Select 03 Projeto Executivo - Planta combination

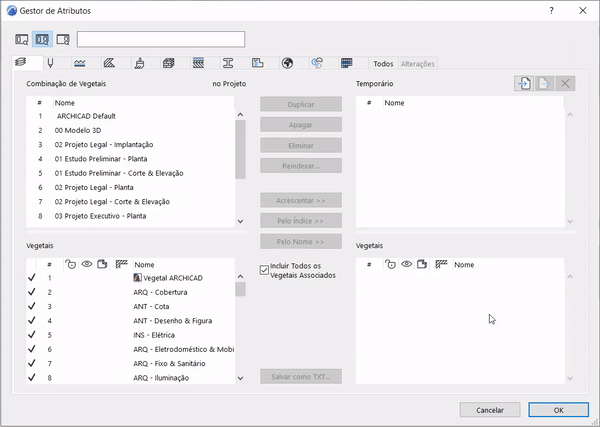pyautogui.click(x=130, y=216)
